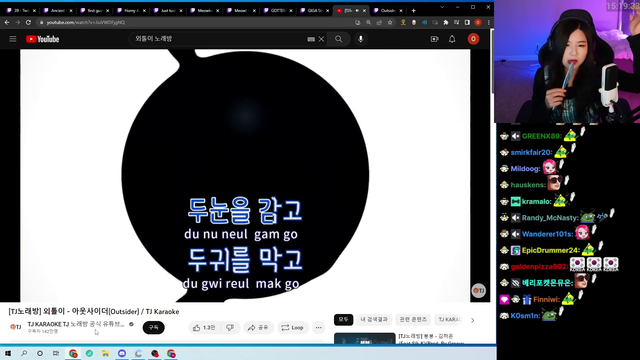Go back in browser history

(x=7, y=22)
